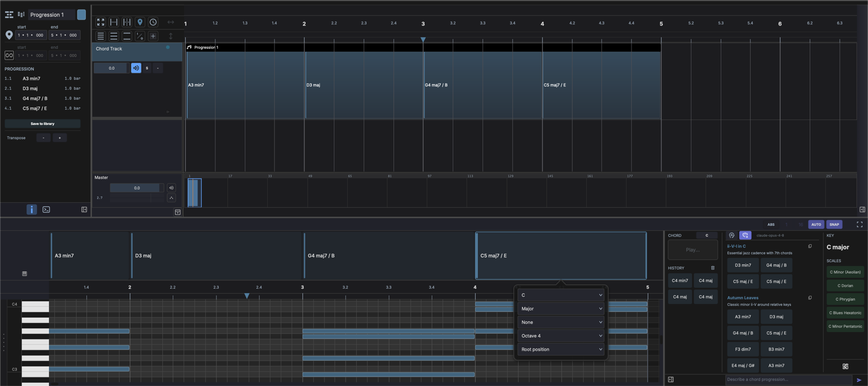Select the C Blues Hexatonic scale

pos(845,313)
